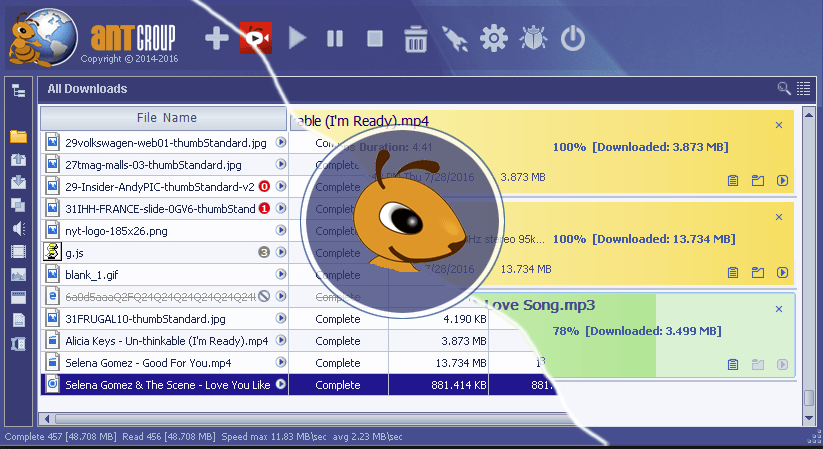Screen dimensions: 823x449
Task: Click the gray 3 badge on the g.js row
Action: pos(264,253)
